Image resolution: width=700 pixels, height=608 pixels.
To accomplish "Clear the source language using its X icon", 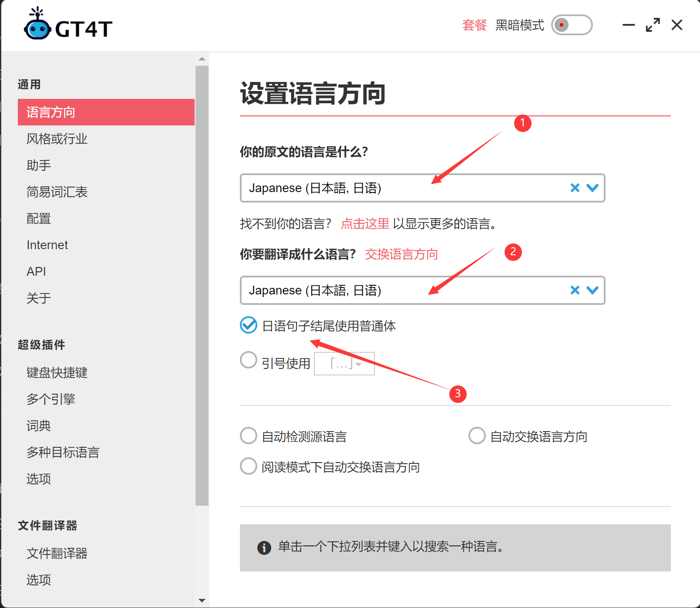I will click(575, 188).
